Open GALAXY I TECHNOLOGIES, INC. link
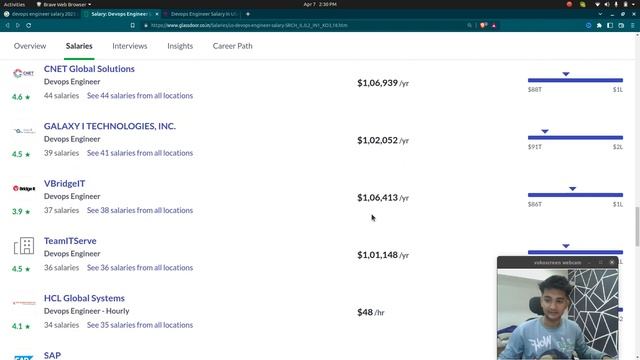640x360 pixels. click(x=110, y=126)
